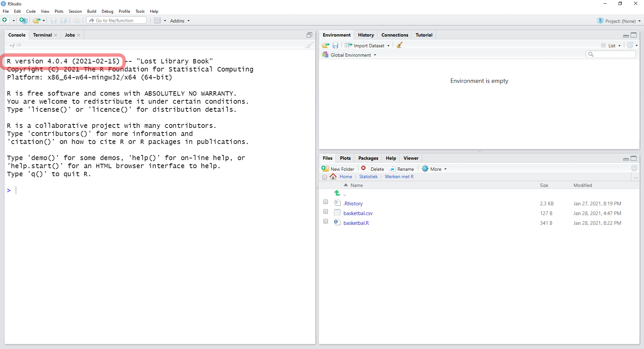Open the Import Dataset dropdown
644x349 pixels.
point(367,45)
